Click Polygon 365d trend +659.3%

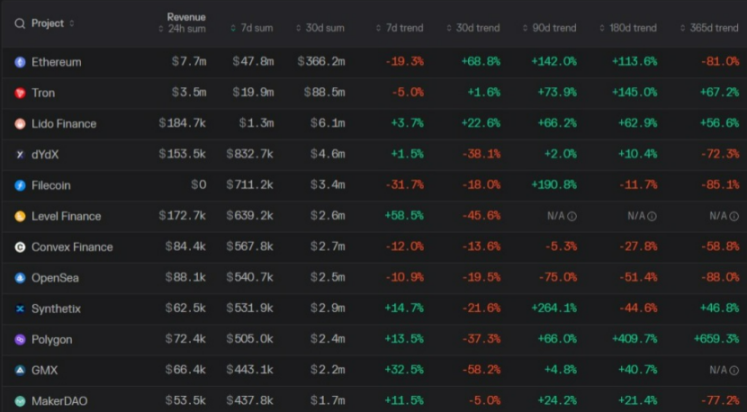717,339
